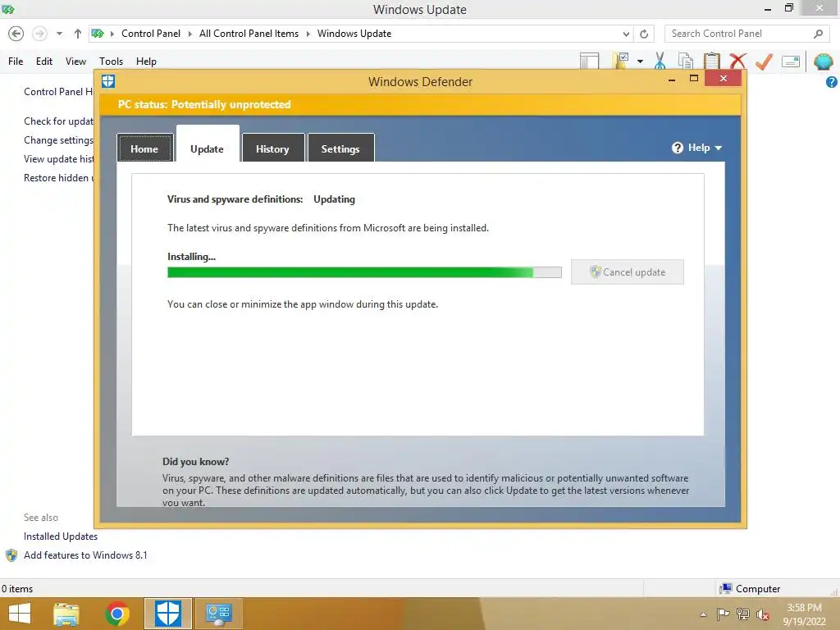Switch to the Home tab in Defender
Viewport: 840px width, 630px height.
tap(144, 148)
